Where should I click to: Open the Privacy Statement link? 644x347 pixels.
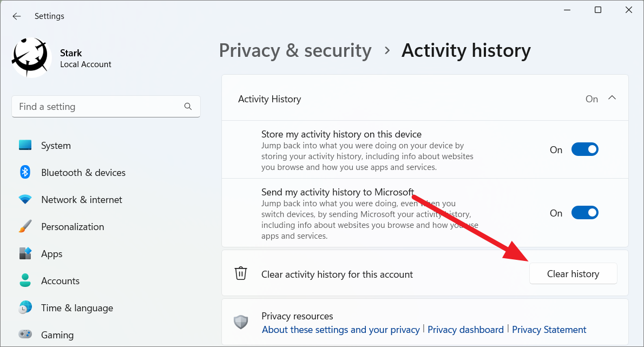pos(549,330)
